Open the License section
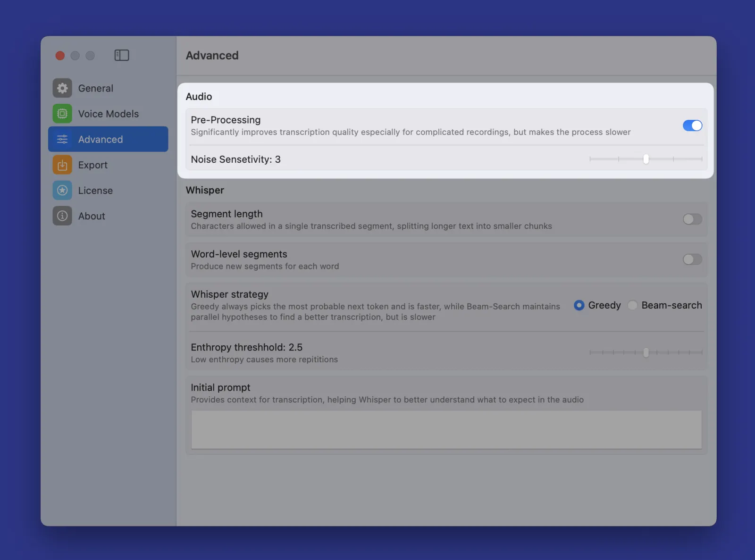Screen dimensions: 755x560 108,191
